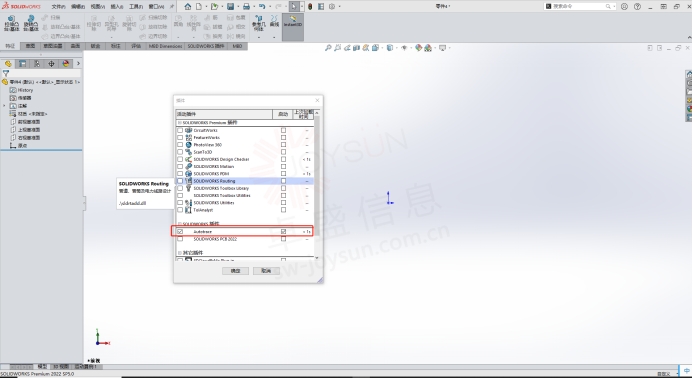The width and height of the screenshot is (693, 378).
Task: Collapse the Other add-ins group header
Action: click(179, 253)
